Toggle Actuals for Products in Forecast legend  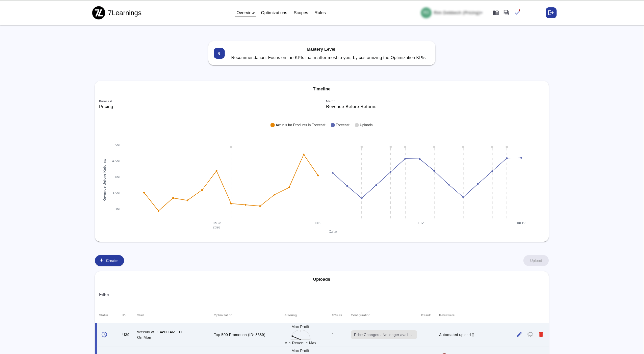coord(298,125)
